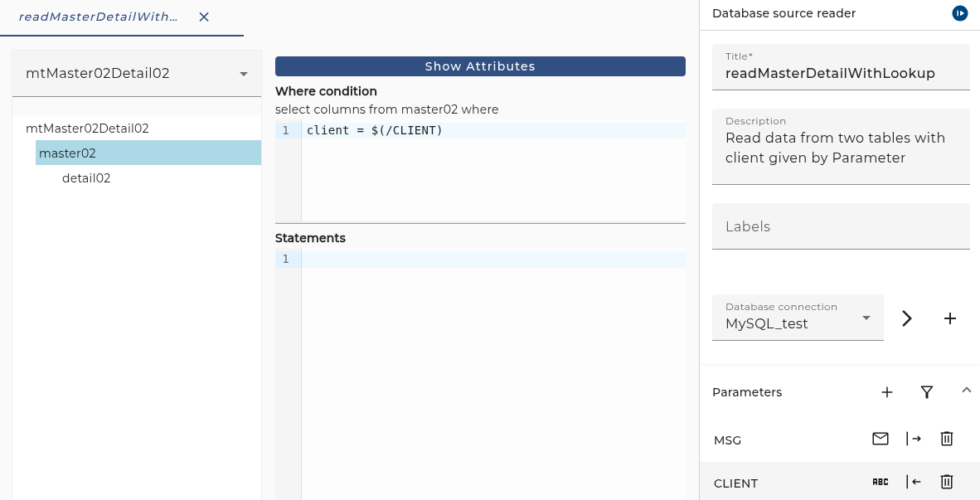Click the Show Attributes button
This screenshot has width=980, height=500.
pos(480,66)
